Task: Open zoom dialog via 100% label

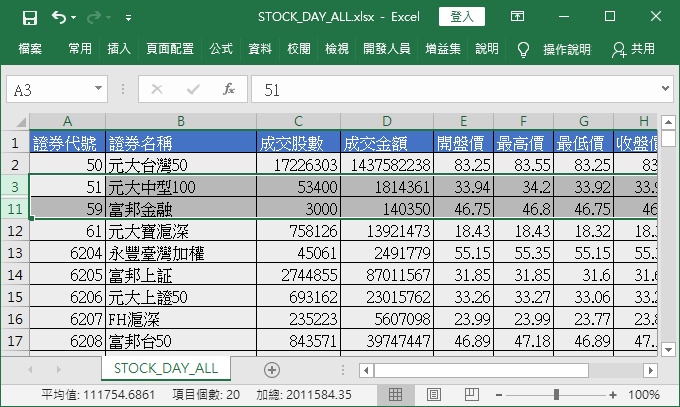Action: (644, 395)
